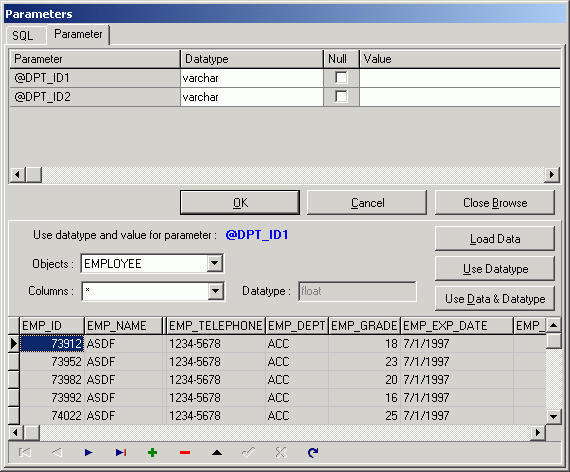Click the Value field for @DPT_ID1
This screenshot has width=570, height=472.
(x=459, y=78)
